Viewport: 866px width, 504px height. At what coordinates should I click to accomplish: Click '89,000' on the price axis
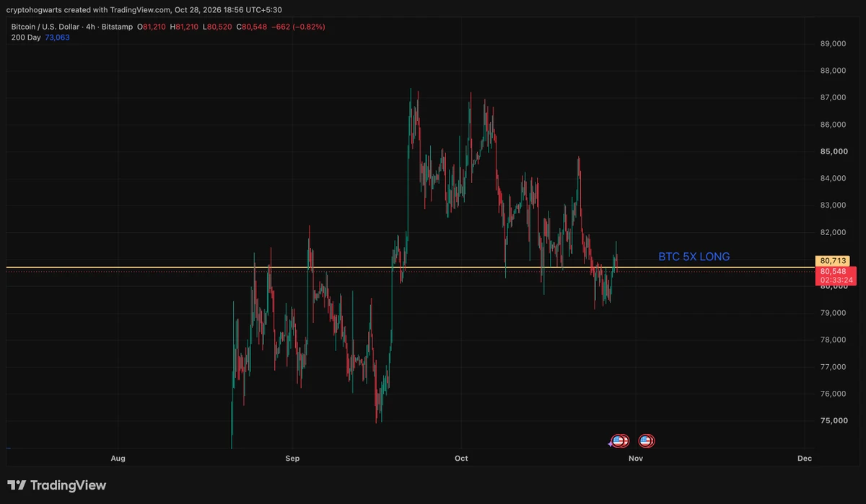[834, 44]
